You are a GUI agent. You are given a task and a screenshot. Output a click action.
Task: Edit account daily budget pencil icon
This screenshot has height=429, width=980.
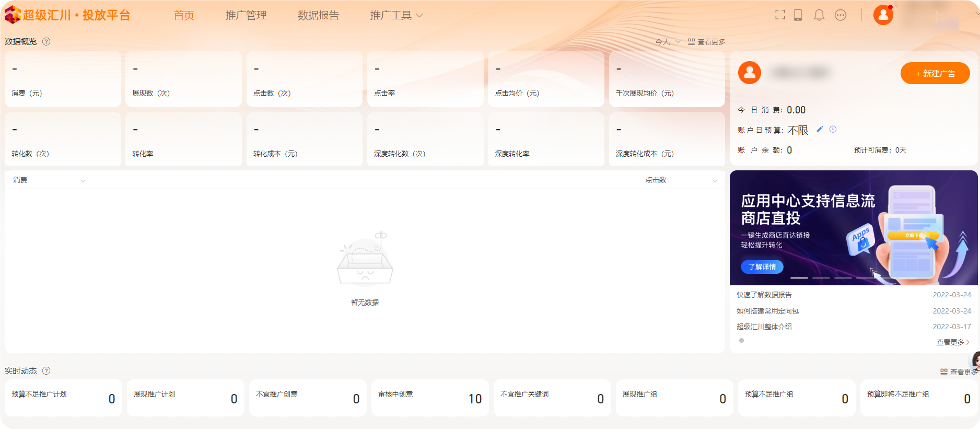coord(820,129)
